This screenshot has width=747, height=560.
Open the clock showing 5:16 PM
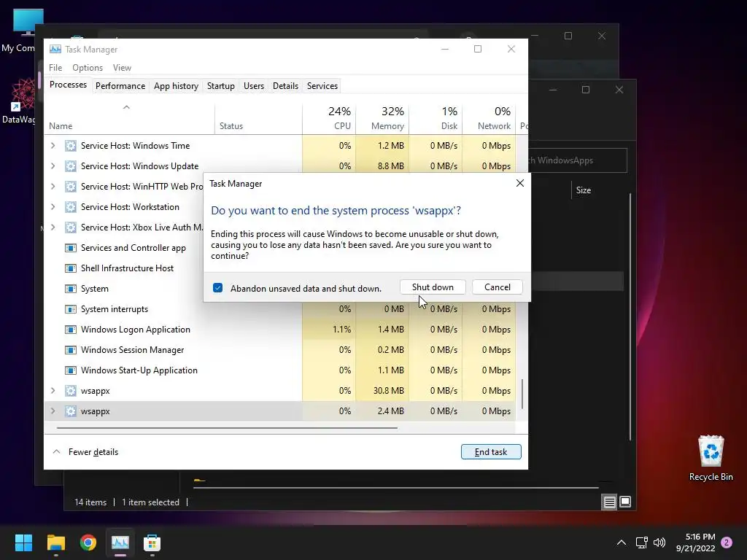[695, 542]
